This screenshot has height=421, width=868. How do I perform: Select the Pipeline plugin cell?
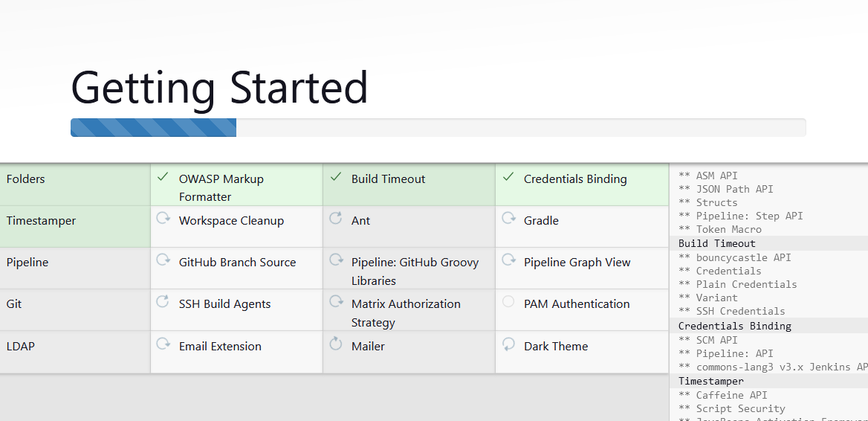pos(75,268)
